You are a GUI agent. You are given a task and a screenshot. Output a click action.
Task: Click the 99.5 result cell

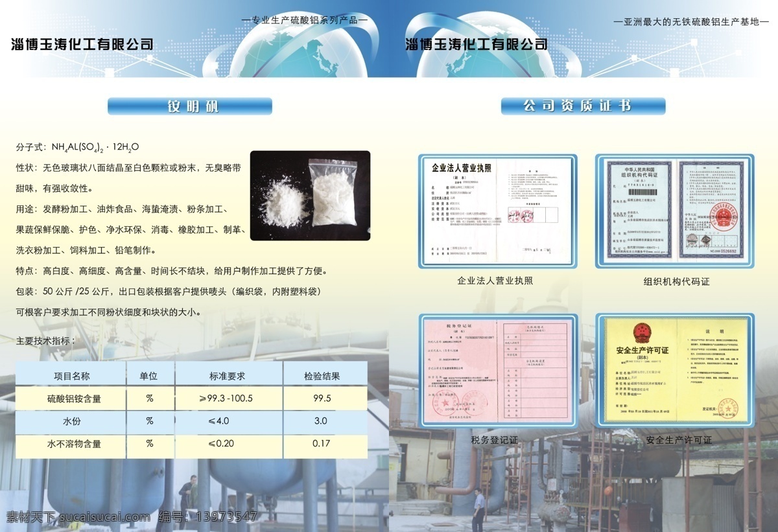pyautogui.click(x=322, y=399)
